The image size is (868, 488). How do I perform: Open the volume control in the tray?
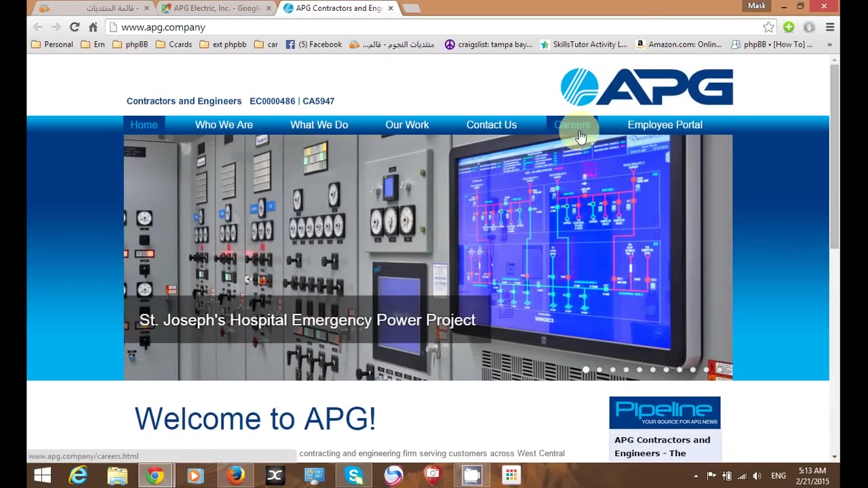coord(757,476)
